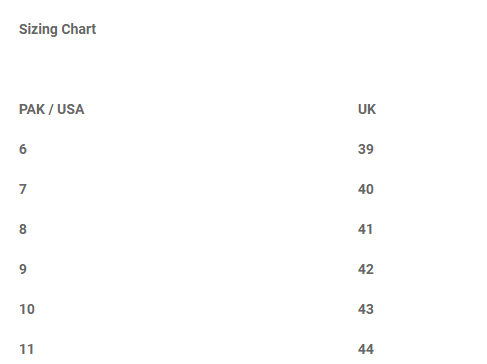Viewport: 487px width, 364px height.
Task: Click PAK / USA size 7
Action: pyautogui.click(x=23, y=189)
